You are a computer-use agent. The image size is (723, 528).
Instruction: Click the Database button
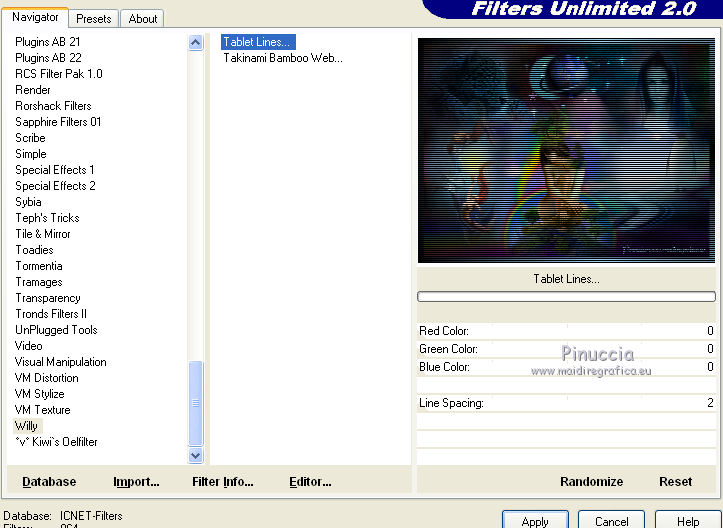[49, 482]
